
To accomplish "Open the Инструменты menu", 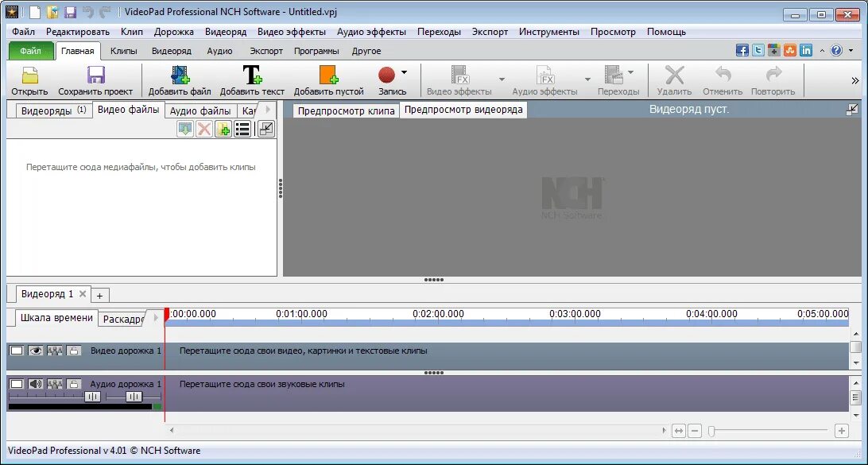I will click(x=549, y=32).
